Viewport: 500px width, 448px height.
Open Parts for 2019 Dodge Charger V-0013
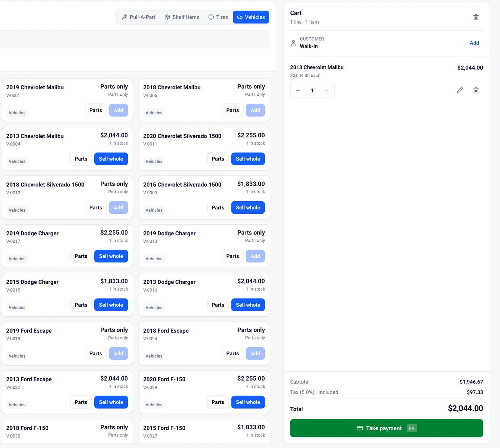click(232, 256)
